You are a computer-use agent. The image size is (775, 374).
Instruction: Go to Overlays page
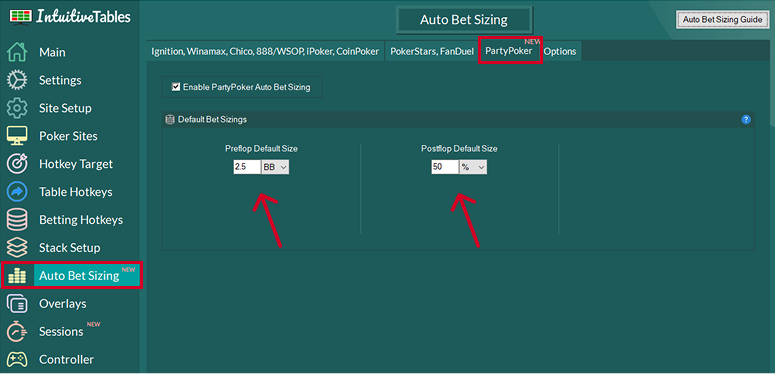tap(63, 303)
